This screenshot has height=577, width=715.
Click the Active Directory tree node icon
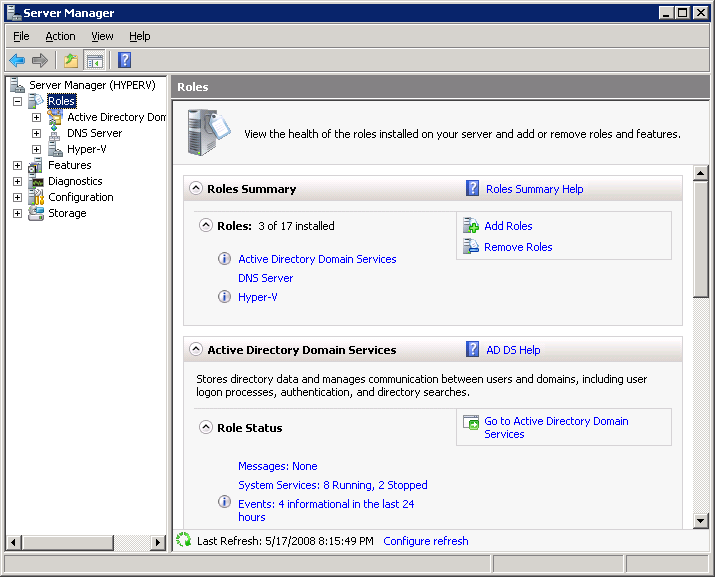tap(55, 117)
